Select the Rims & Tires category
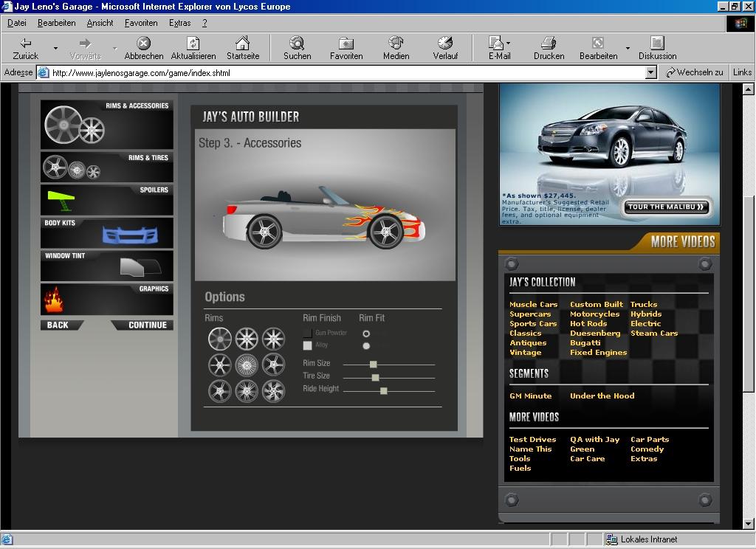Image resolution: width=756 pixels, height=549 pixels. tap(106, 168)
